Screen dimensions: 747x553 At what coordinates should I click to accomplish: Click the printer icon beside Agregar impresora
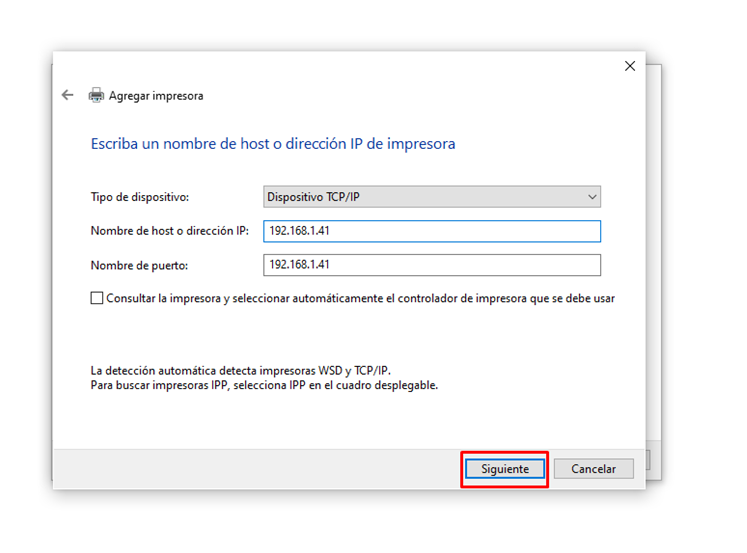[x=97, y=96]
